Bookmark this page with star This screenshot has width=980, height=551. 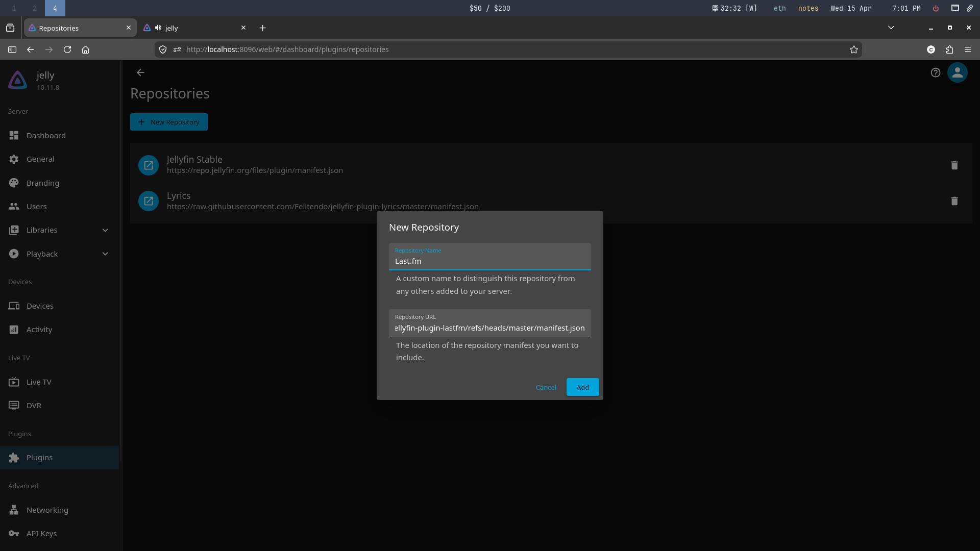(854, 49)
